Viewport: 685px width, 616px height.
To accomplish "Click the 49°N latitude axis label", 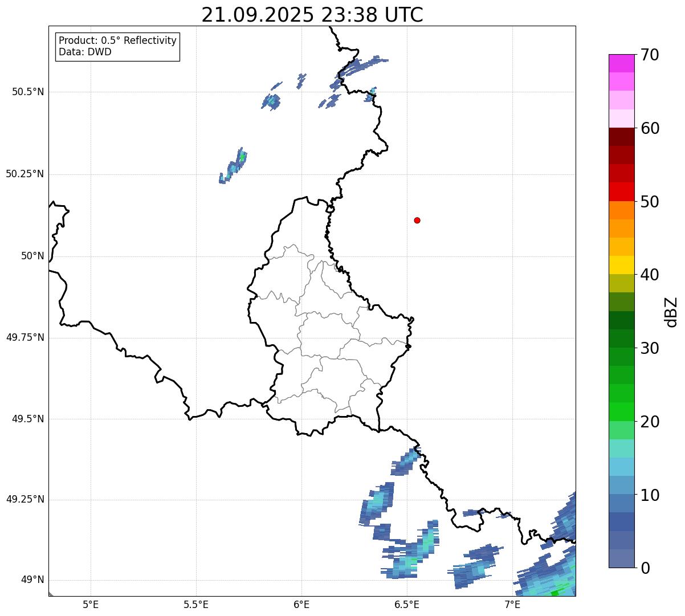I will pos(32,580).
